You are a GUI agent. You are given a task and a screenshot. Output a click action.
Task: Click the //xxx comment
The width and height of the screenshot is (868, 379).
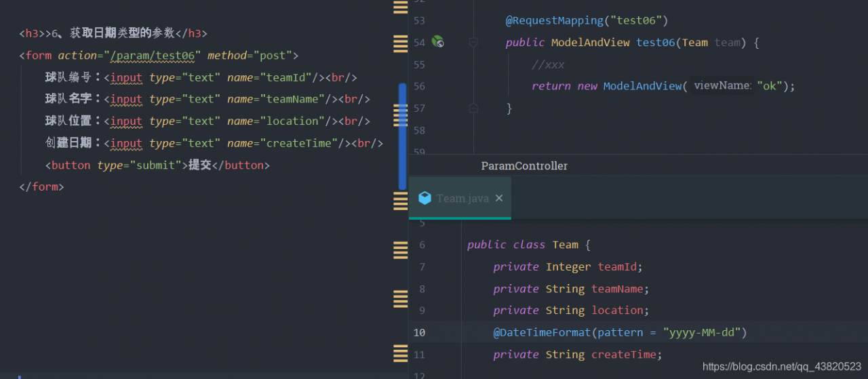548,64
